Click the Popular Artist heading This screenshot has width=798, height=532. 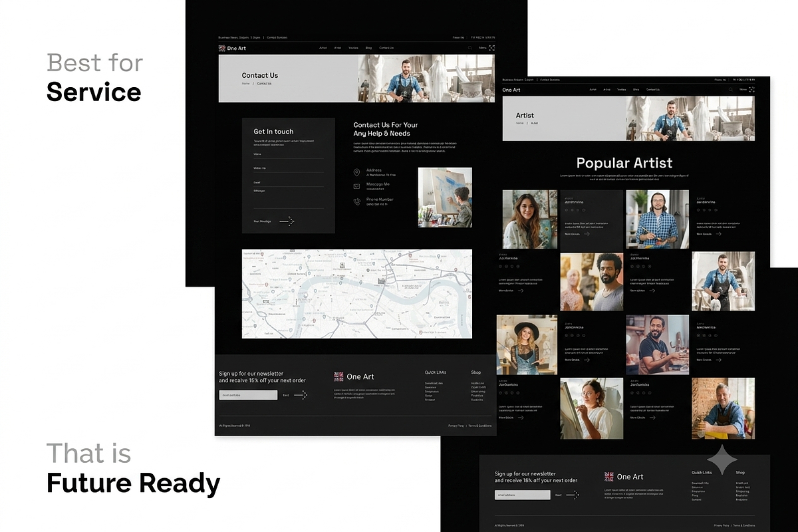624,163
